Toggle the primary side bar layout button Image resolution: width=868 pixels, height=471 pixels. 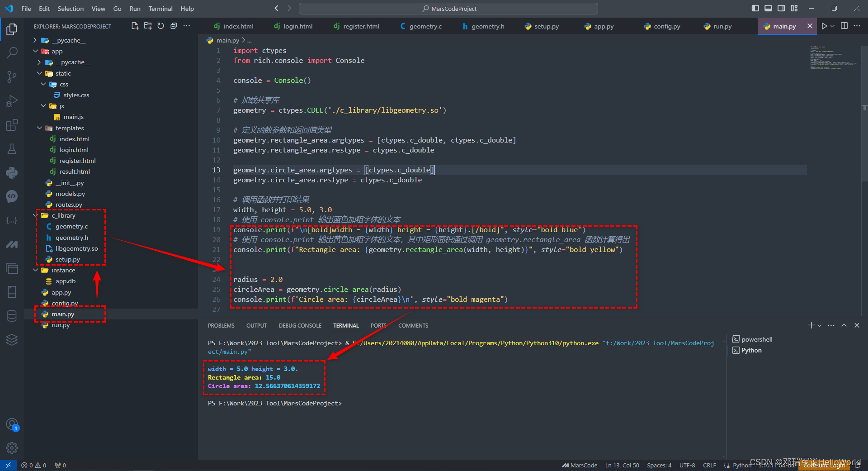(755, 8)
